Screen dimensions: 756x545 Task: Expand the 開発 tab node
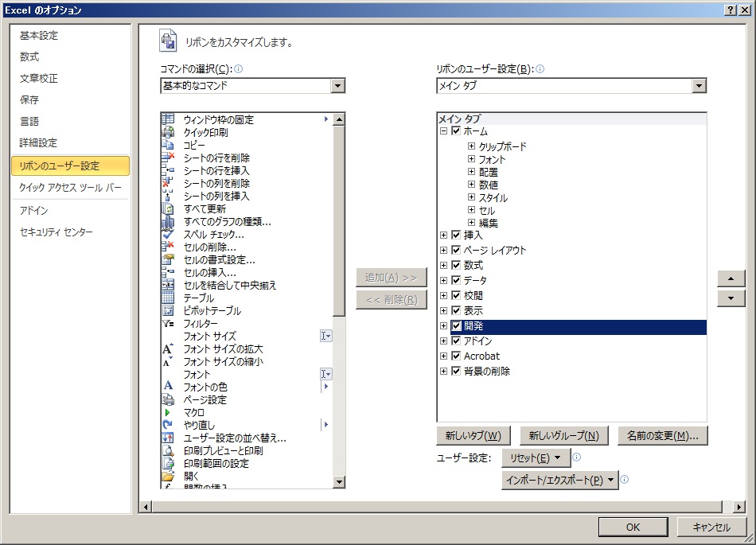[x=443, y=325]
